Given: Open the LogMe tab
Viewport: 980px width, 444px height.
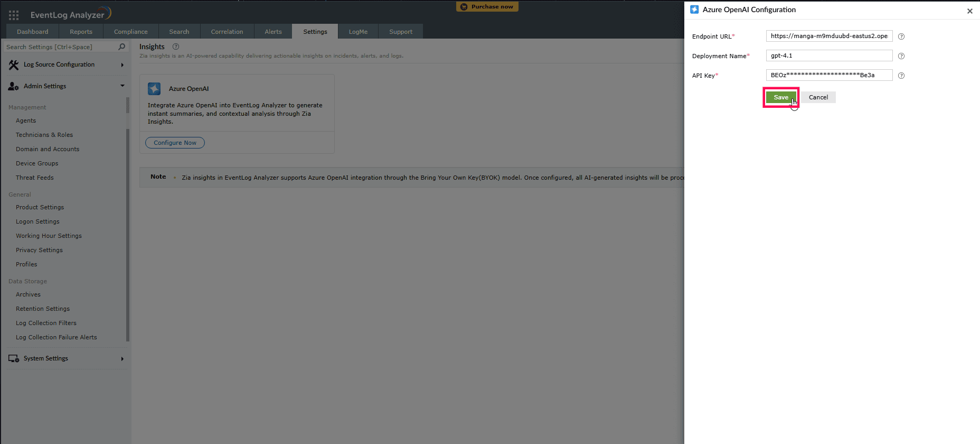Looking at the screenshot, I should (358, 32).
